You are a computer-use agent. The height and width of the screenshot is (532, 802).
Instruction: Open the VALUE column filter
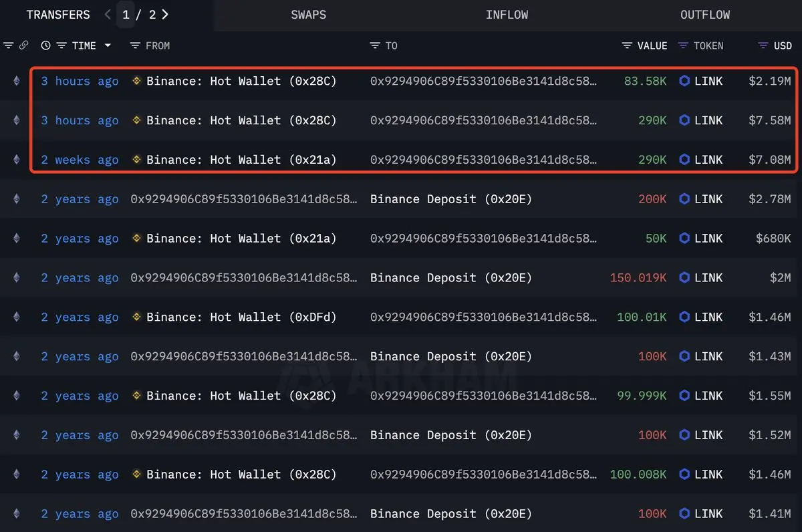pyautogui.click(x=627, y=45)
